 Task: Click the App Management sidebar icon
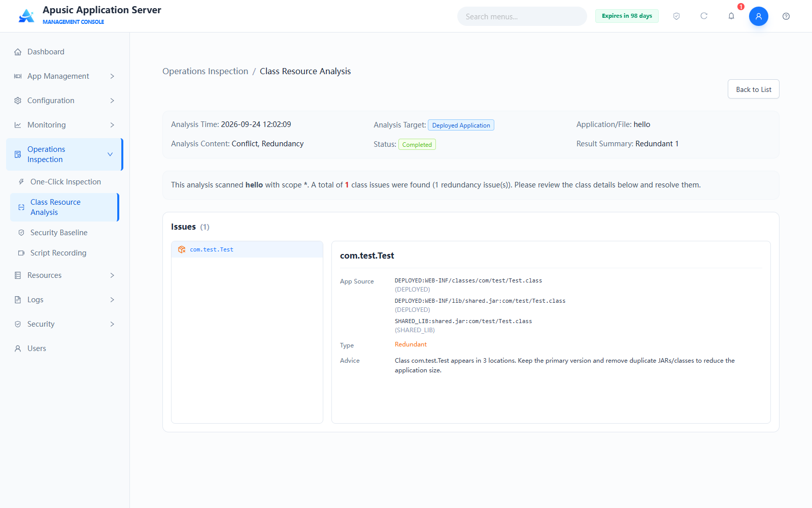coord(18,76)
